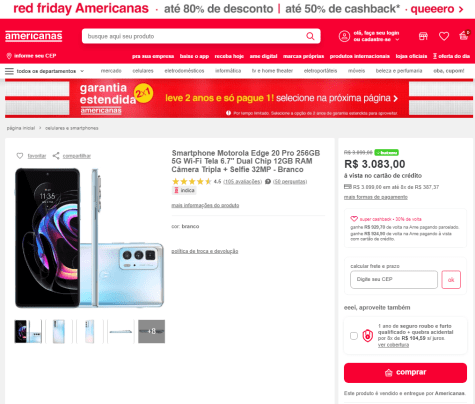Focus the Digite seu CEP field
The height and width of the screenshot is (404, 475).
click(x=394, y=279)
